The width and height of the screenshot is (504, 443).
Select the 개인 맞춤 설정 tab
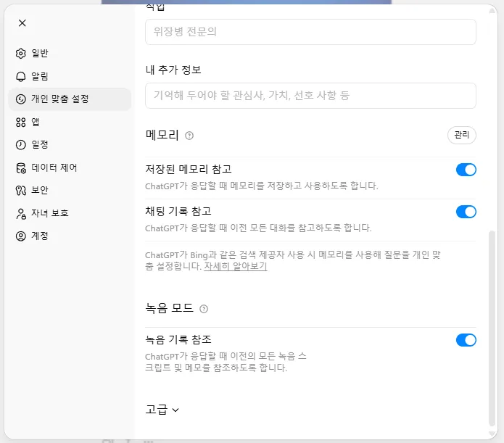(70, 99)
